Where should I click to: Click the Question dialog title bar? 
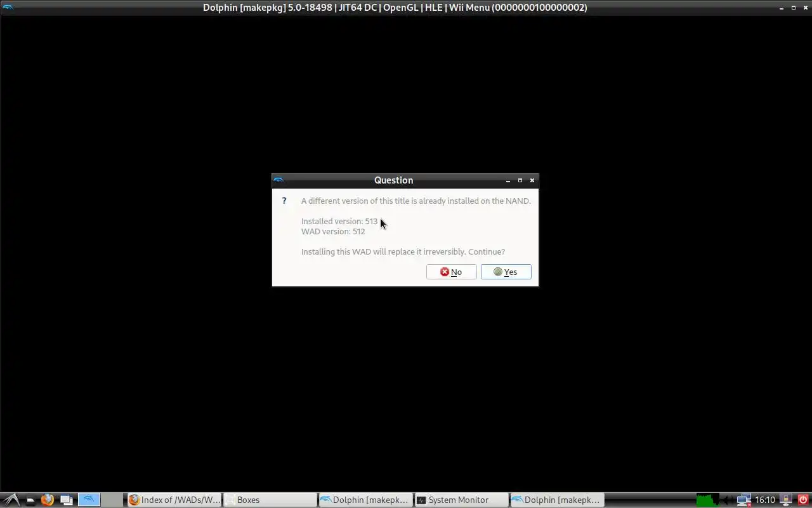click(x=393, y=180)
